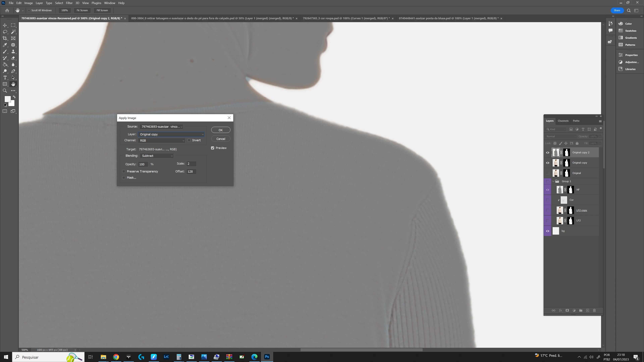The image size is (644, 362).
Task: Click the Fit Screen button
Action: coord(82,10)
